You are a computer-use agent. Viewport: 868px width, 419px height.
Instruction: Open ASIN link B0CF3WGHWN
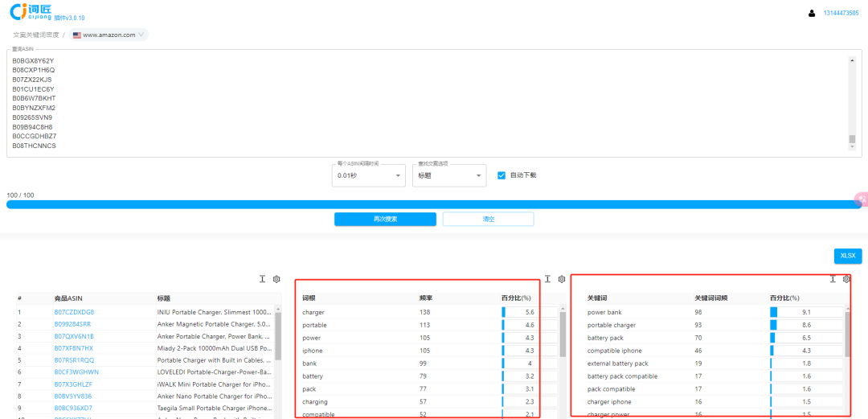pyautogui.click(x=76, y=372)
